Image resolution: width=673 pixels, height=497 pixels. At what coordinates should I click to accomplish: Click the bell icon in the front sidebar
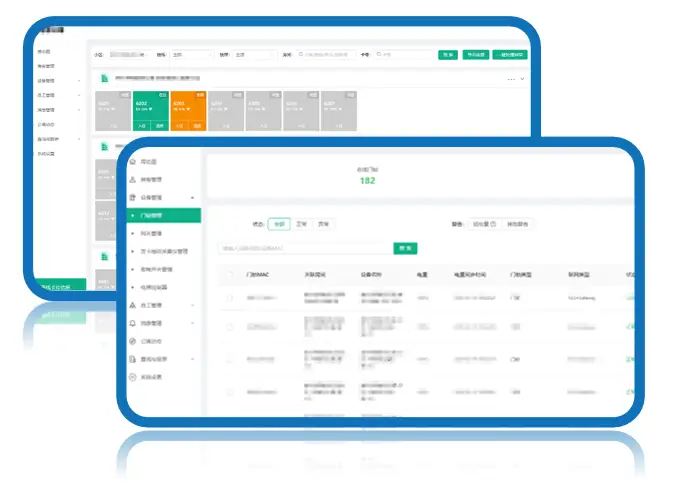(x=133, y=324)
